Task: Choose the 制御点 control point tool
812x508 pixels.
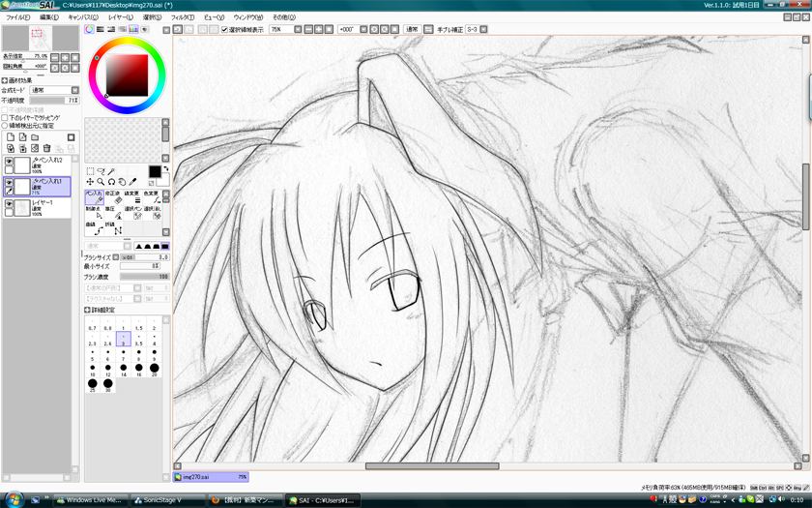Action: 95,213
